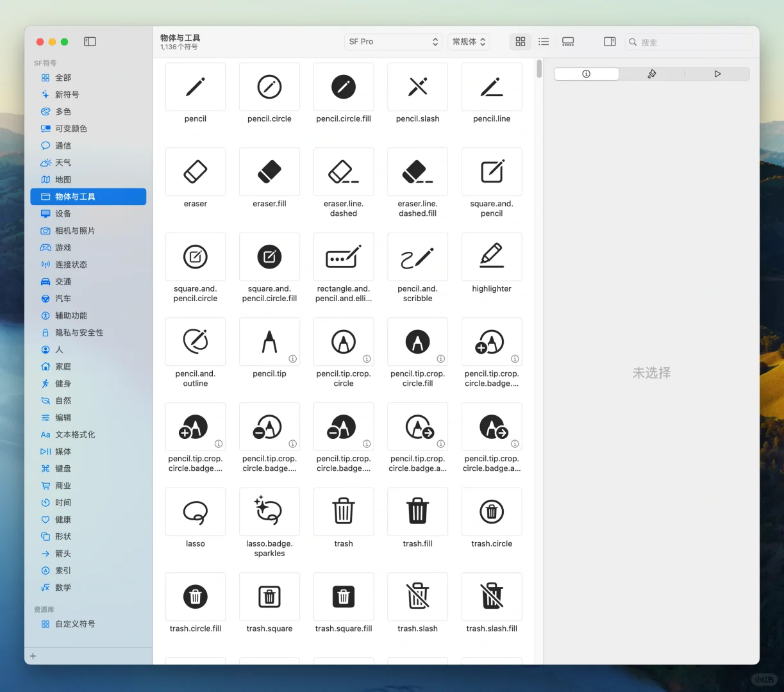Open the SF Pro font dropdown
This screenshot has height=692, width=784.
[x=393, y=41]
